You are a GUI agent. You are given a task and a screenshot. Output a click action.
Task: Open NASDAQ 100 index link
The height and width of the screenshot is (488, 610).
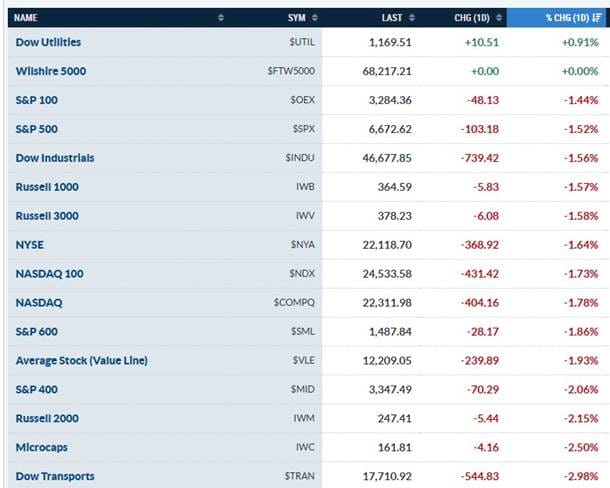coord(49,274)
